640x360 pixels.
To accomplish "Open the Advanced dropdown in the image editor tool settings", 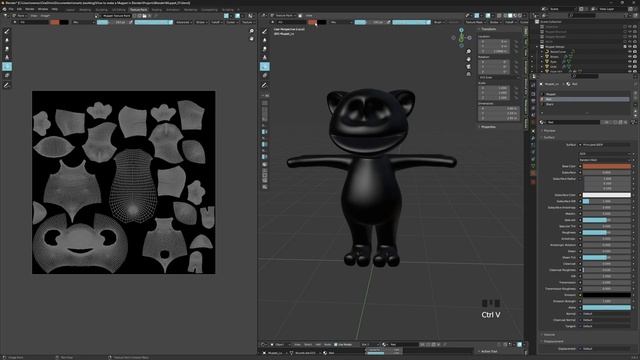I will pyautogui.click(x=184, y=22).
